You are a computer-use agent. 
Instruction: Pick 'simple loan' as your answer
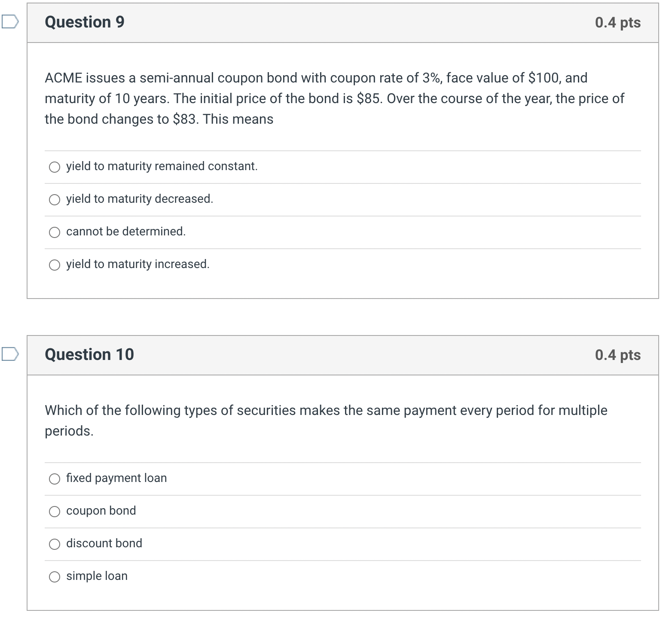(54, 577)
